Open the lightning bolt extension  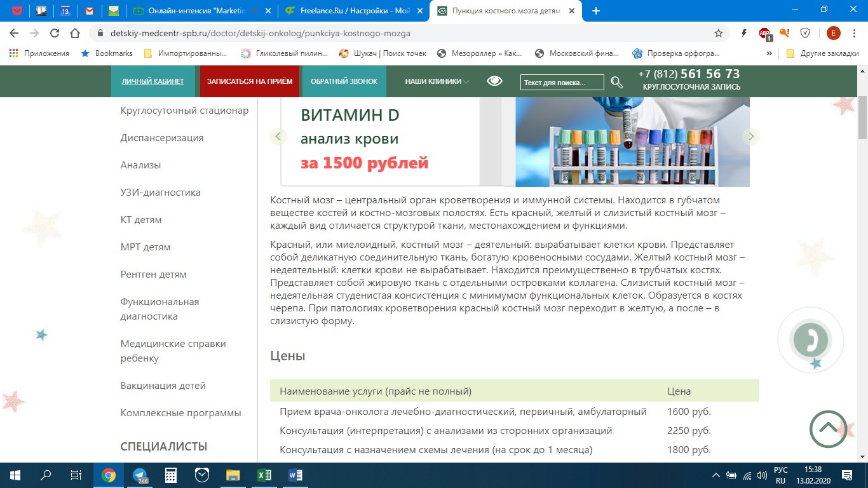[x=744, y=33]
